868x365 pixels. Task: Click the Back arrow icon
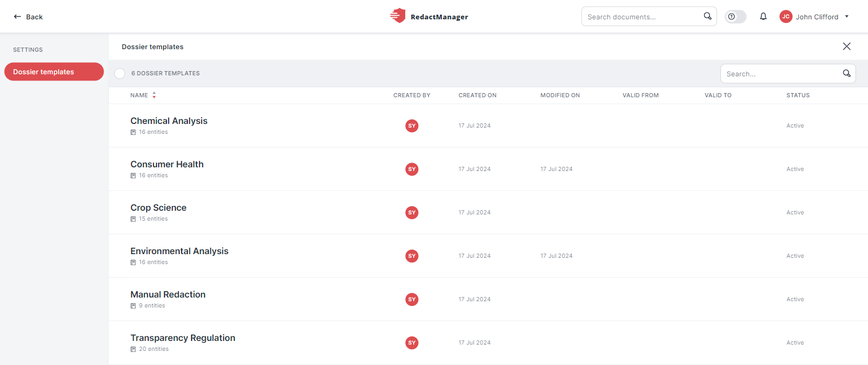coord(17,17)
